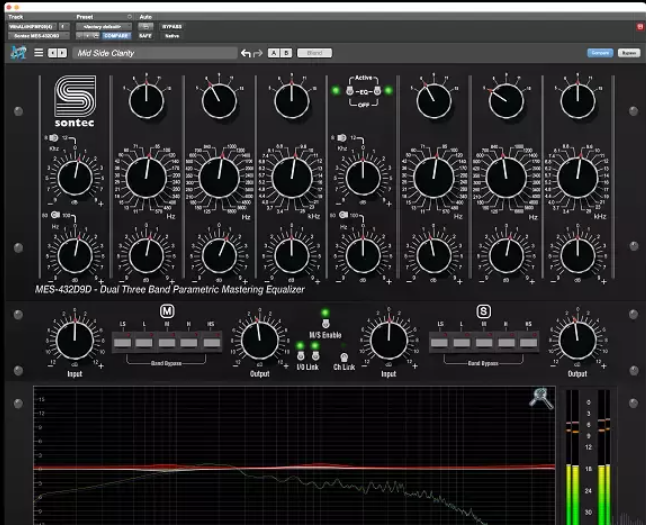646x525 pixels.
Task: Toggle the right I/O Link switch
Action: pyautogui.click(x=315, y=355)
